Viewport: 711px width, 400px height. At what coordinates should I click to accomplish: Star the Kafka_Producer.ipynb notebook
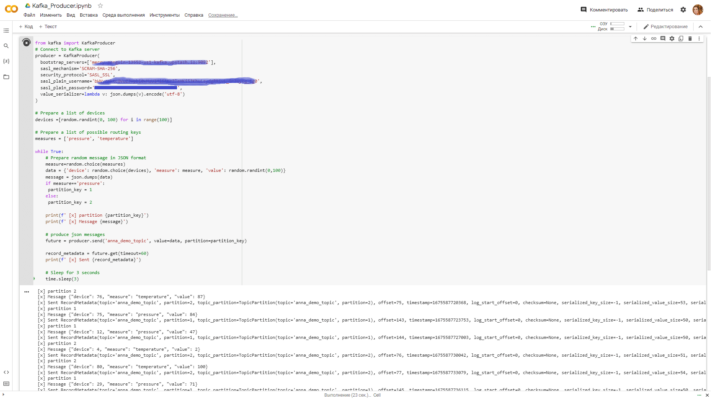pyautogui.click(x=100, y=6)
